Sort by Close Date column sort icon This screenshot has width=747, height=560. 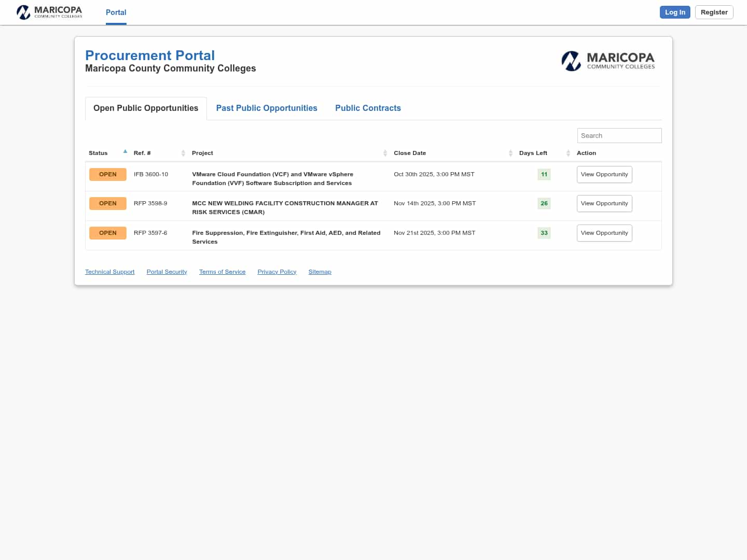tap(510, 153)
